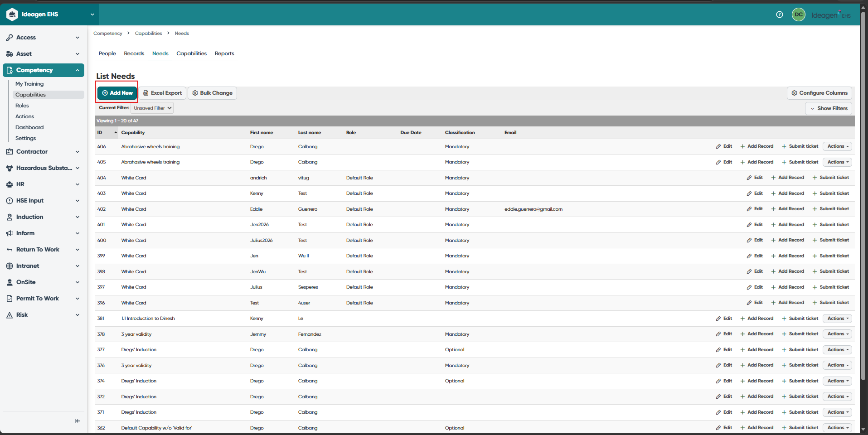The height and width of the screenshot is (435, 868).
Task: Click the HR people icon in sidebar
Action: [10, 184]
